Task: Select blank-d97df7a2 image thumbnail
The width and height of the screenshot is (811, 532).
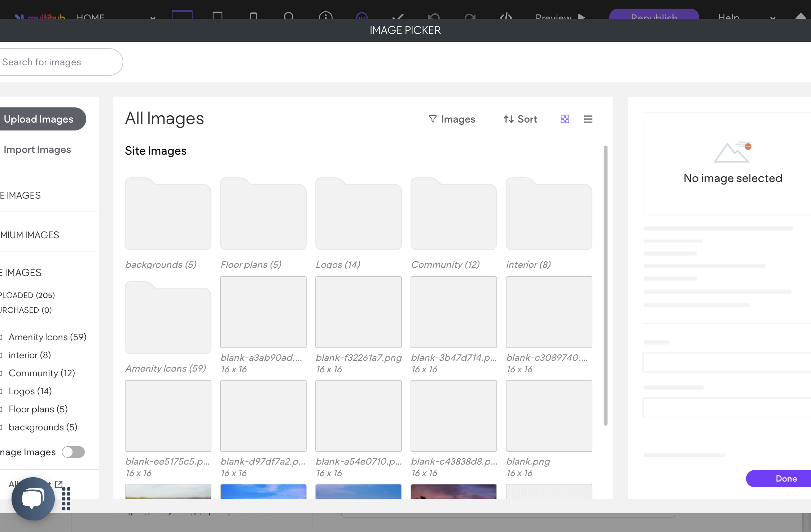Action: (x=263, y=416)
